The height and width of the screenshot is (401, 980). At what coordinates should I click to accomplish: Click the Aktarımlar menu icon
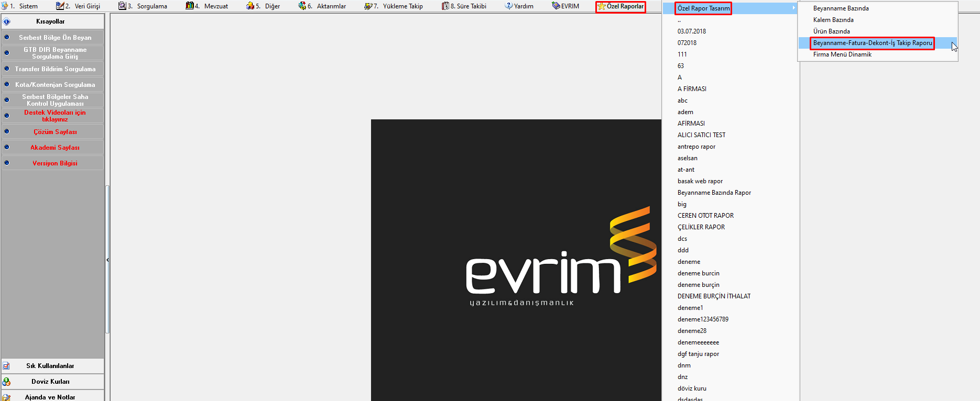pos(302,6)
